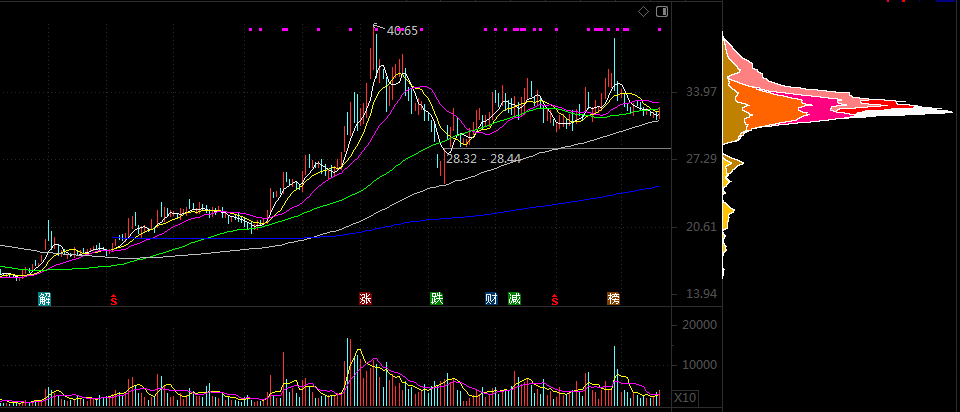Click the 20000 volume axis label
The height and width of the screenshot is (412, 960).
(x=699, y=325)
